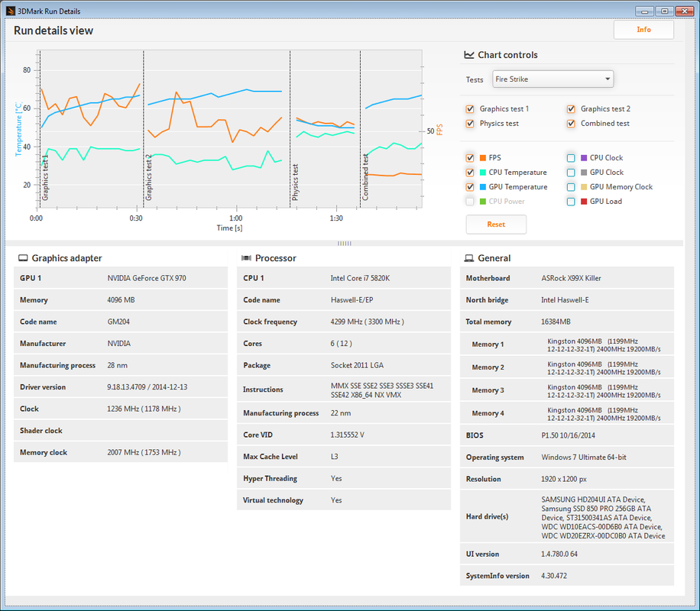Click the Processor chip icon
Image resolution: width=700 pixels, height=611 pixels.
point(246,258)
